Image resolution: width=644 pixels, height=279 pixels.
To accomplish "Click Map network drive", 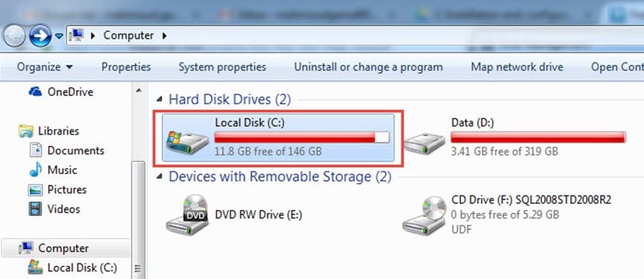I will (x=517, y=67).
